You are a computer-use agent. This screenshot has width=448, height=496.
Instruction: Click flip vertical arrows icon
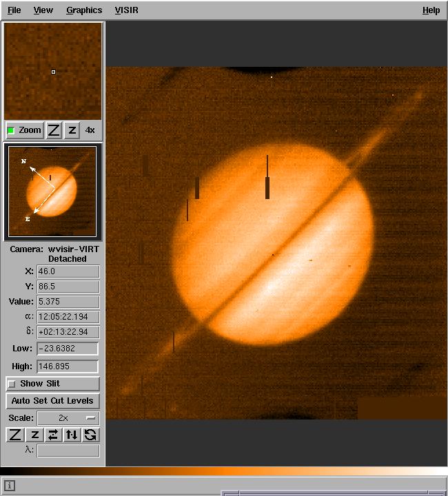(x=72, y=435)
